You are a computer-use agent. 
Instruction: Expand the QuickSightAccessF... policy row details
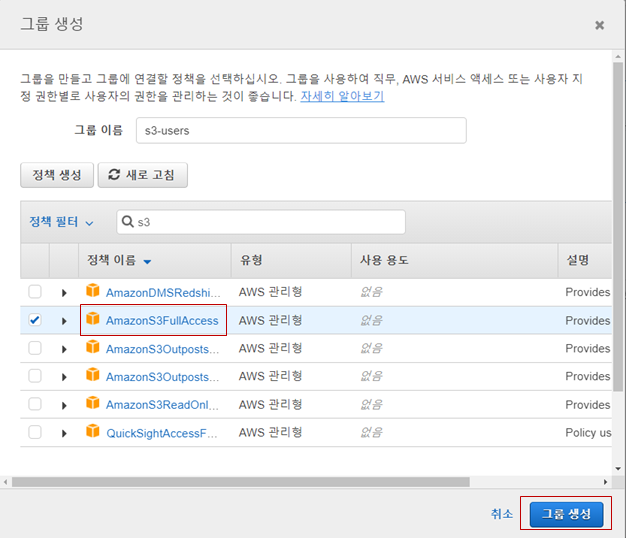64,433
